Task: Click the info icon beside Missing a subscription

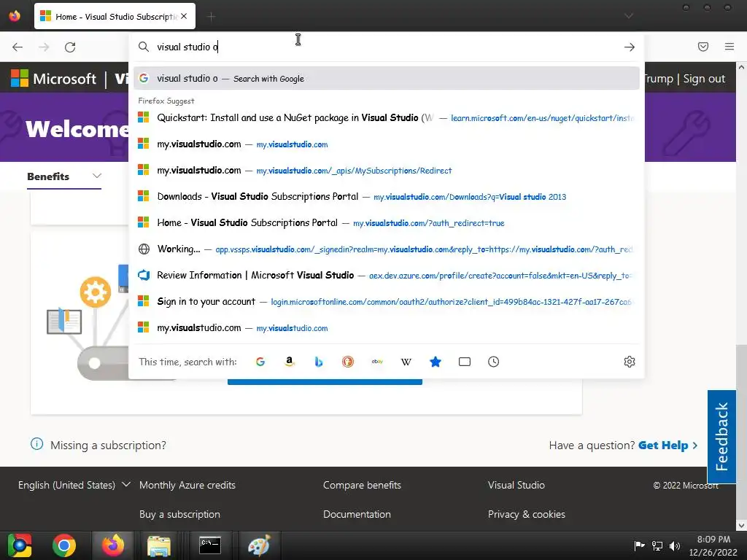Action: pos(36,444)
